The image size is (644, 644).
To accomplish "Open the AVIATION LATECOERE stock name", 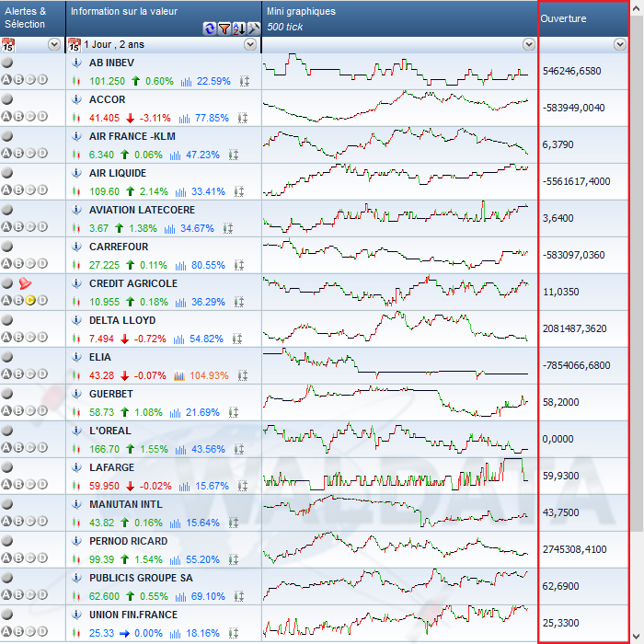I will (x=142, y=210).
